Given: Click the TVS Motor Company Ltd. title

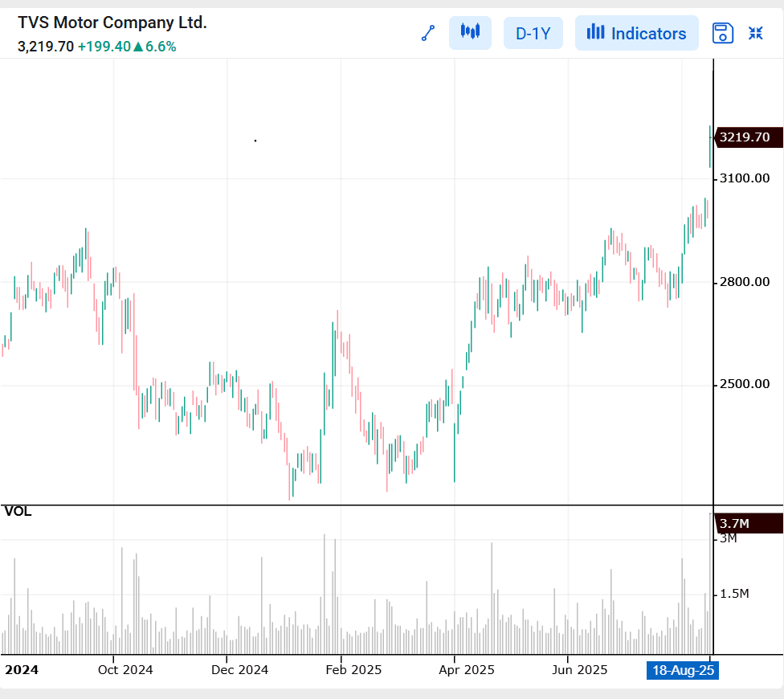Looking at the screenshot, I should [x=112, y=22].
